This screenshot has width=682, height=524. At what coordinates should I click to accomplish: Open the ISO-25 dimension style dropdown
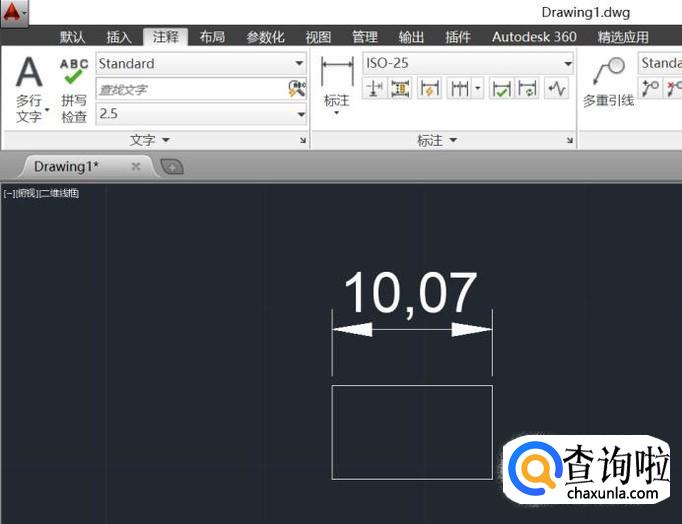click(x=568, y=63)
